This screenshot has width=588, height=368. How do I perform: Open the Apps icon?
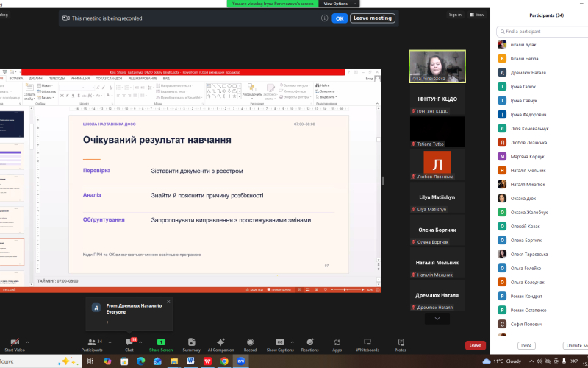click(337, 342)
